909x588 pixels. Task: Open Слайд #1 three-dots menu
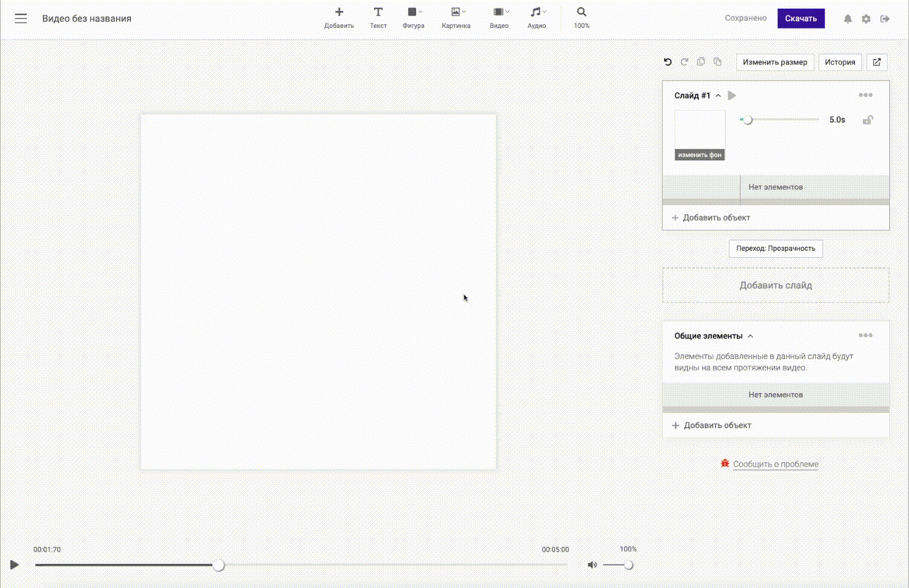[866, 95]
